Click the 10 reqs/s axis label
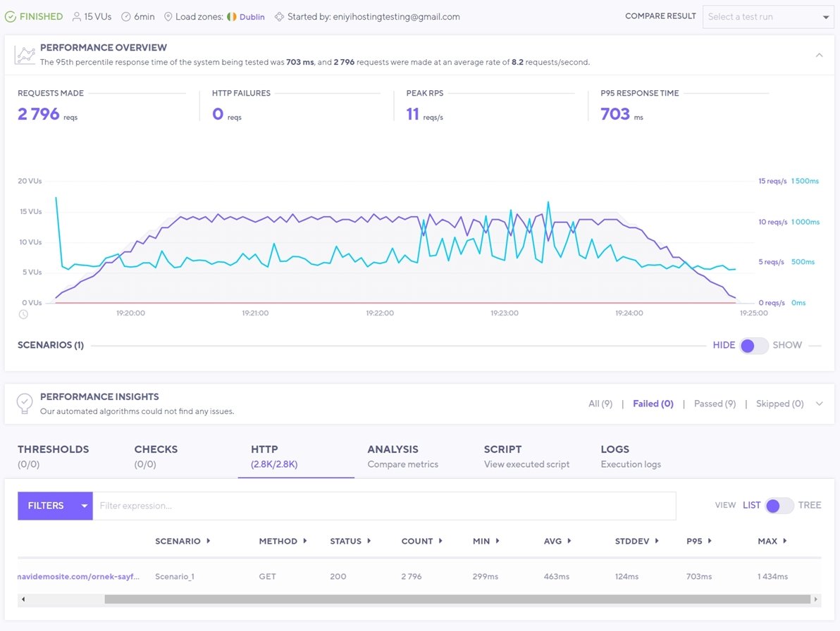Image resolution: width=840 pixels, height=631 pixels. tap(772, 222)
